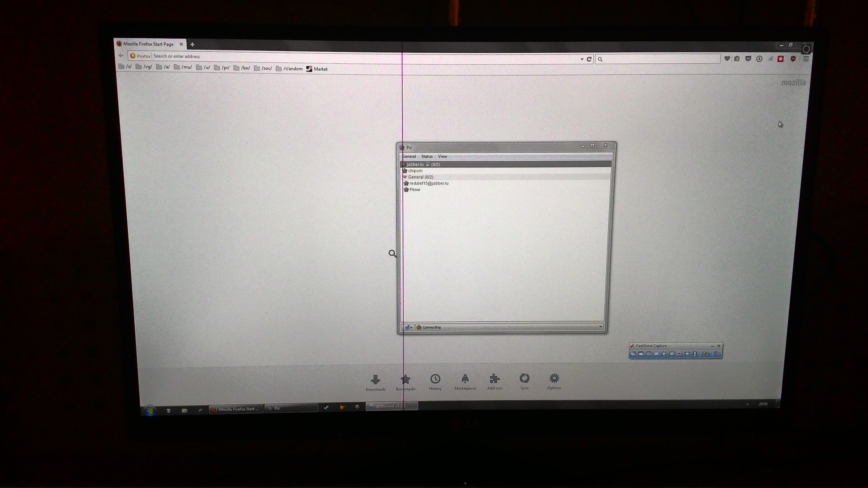
Task: Open the Firefox hamburger menu
Action: (x=806, y=59)
